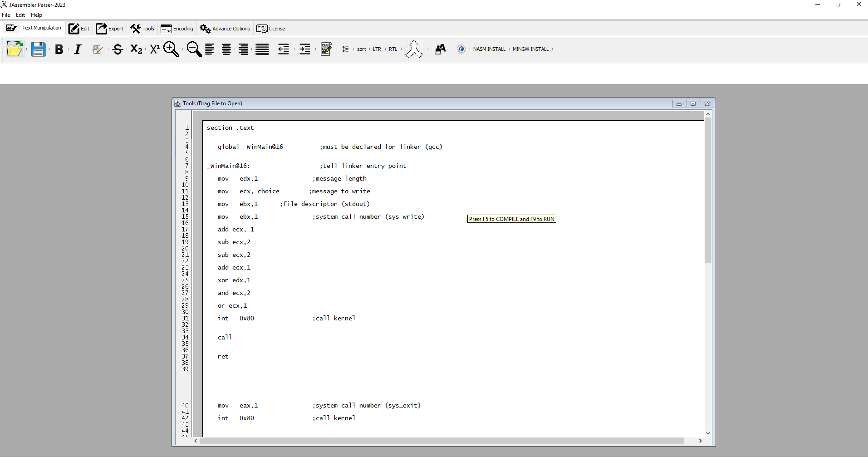Click the MINGW INSTALL button
868x457 pixels.
(530, 49)
